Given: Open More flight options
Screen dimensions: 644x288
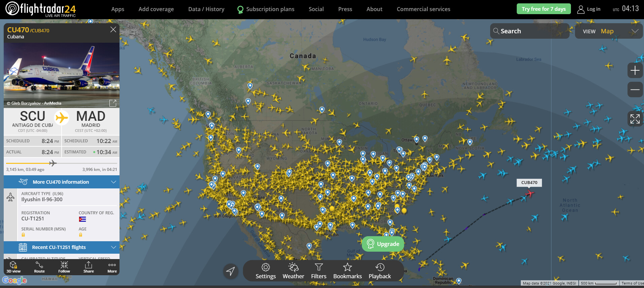Looking at the screenshot, I should 112,267.
